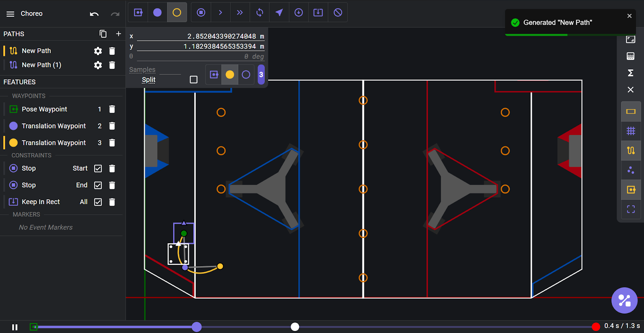Select the yellow waypoint on field
Image resolution: width=644 pixels, height=333 pixels.
[220, 266]
